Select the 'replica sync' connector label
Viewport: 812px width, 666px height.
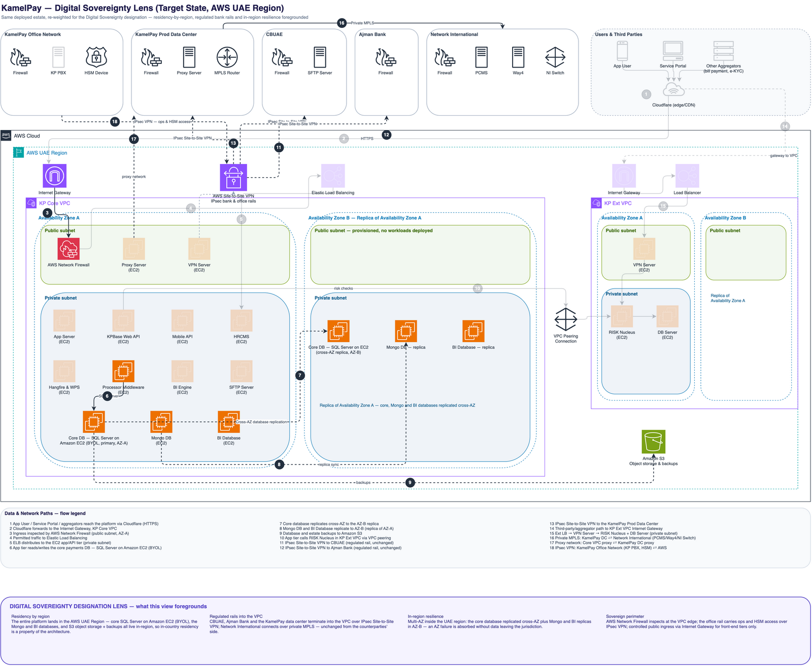click(328, 464)
